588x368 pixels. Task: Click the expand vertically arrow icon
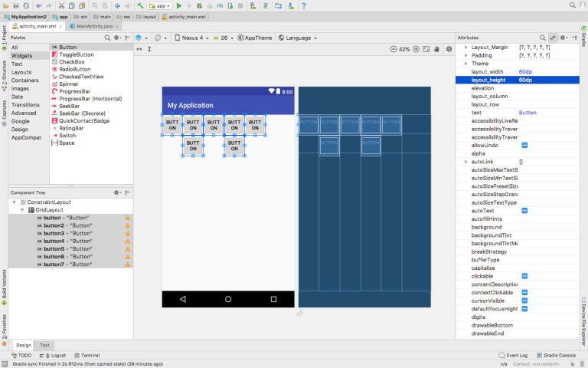coord(149,49)
